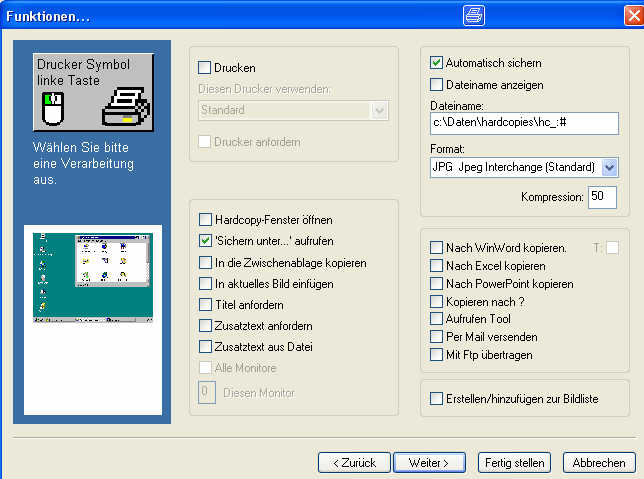
Task: Close the Funktionen dialog
Action: 634,16
